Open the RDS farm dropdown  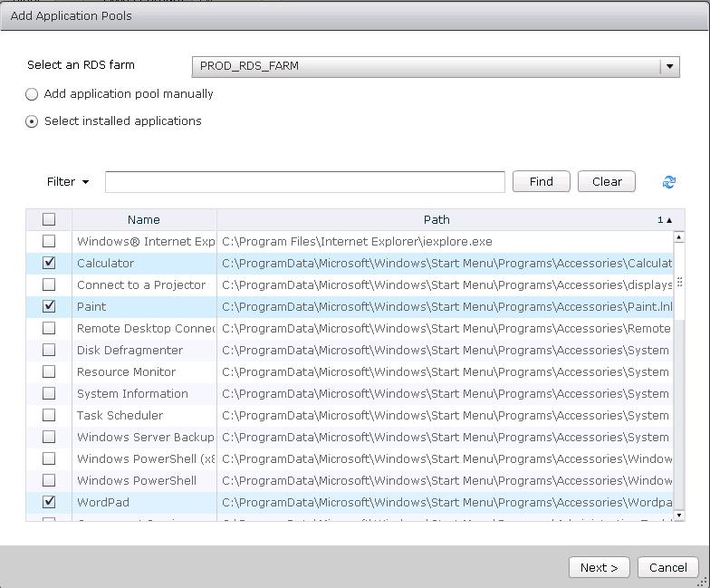pos(669,66)
